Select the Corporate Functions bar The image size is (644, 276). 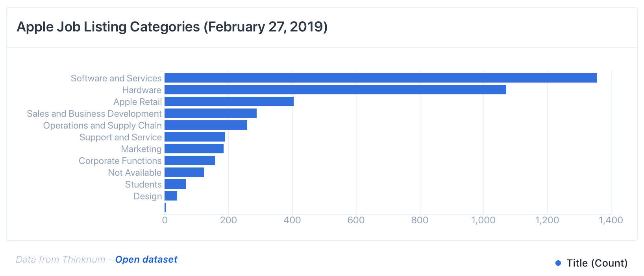point(189,160)
